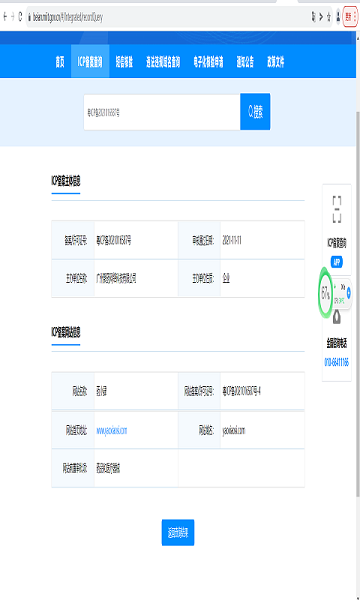Click the ICP license number value cell
Image resolution: width=360 pixels, height=600 pixels.
pos(114,240)
